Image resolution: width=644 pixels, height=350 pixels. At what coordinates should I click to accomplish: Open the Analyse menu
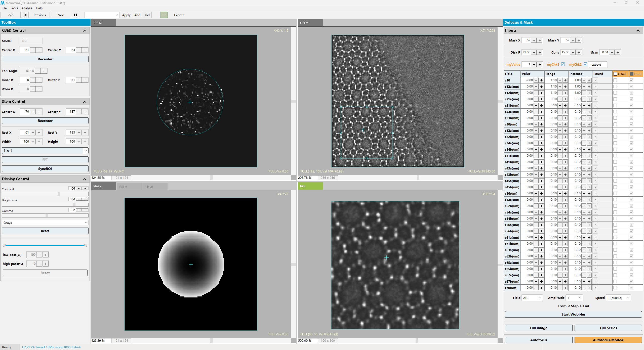tap(27, 8)
